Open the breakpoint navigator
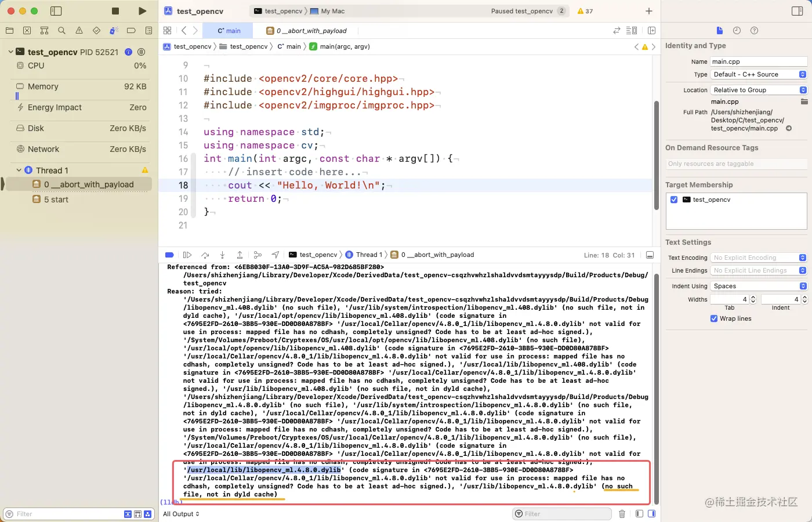Viewport: 812px width, 522px height. click(131, 31)
